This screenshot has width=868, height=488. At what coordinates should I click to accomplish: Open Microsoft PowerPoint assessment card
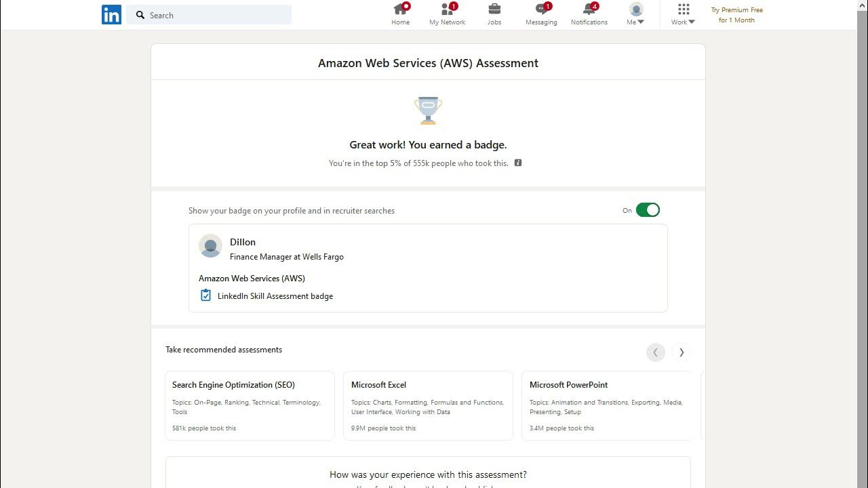point(606,405)
